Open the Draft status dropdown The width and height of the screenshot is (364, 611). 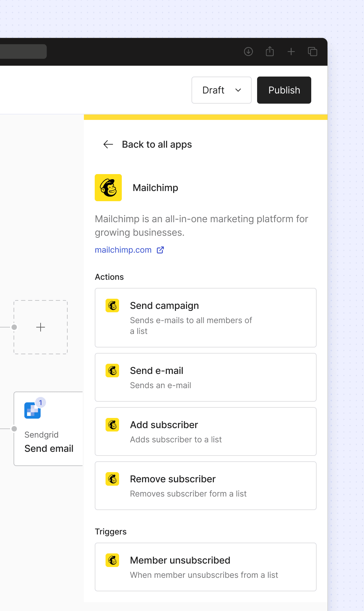coord(222,90)
